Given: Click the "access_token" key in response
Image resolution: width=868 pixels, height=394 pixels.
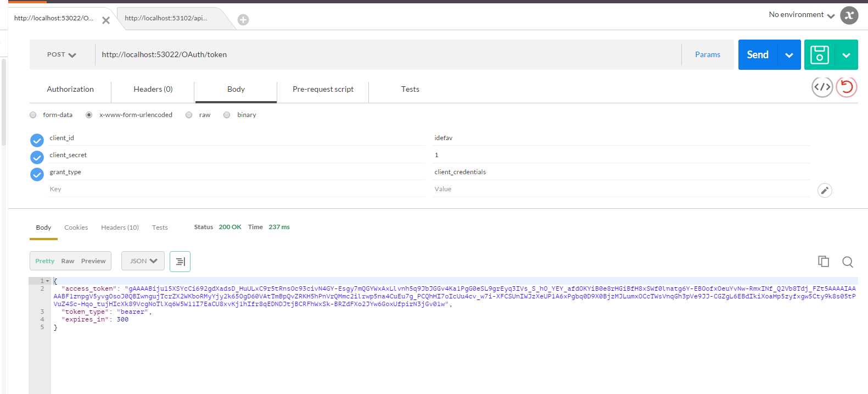Looking at the screenshot, I should 89,288.
